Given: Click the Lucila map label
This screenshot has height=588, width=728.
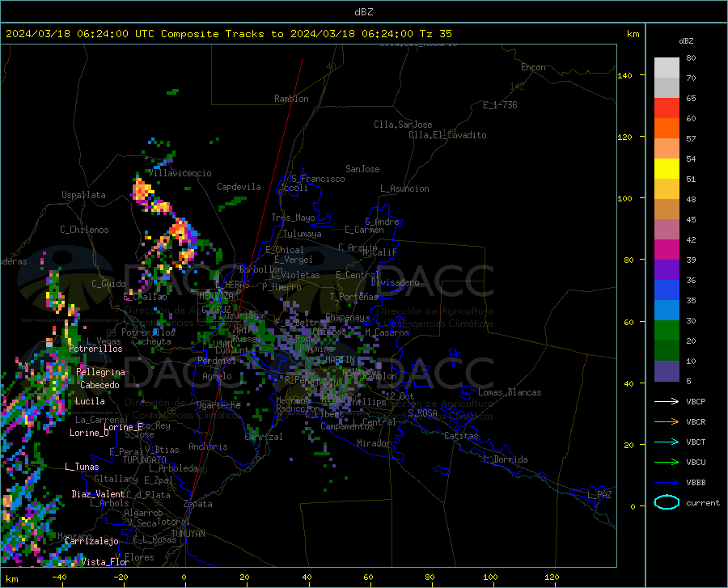Looking at the screenshot, I should coord(90,401).
